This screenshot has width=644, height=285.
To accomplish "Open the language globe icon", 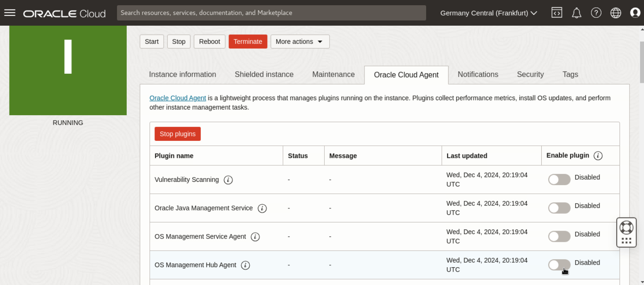I will point(616,13).
